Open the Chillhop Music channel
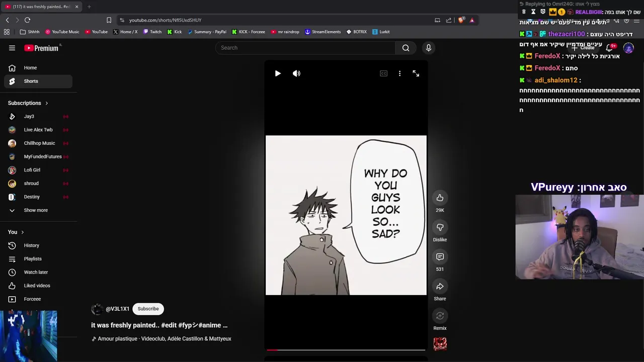Image resolution: width=644 pixels, height=362 pixels. pos(38,143)
